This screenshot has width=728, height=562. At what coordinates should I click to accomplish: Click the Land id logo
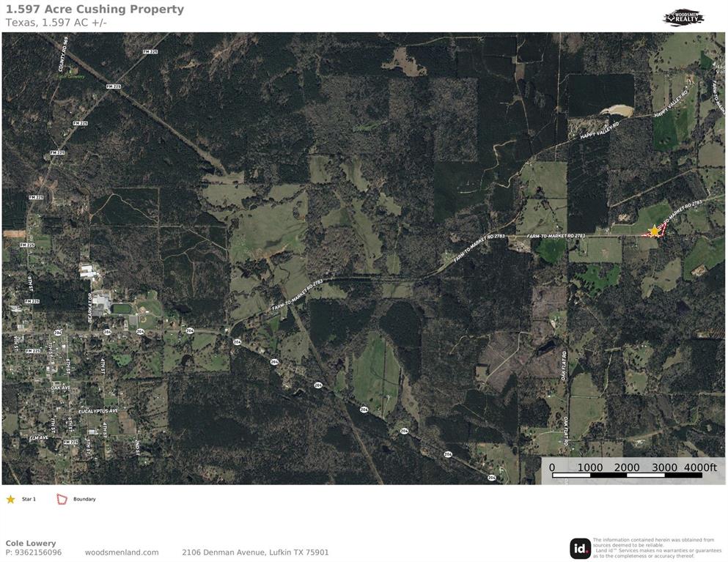(x=580, y=549)
